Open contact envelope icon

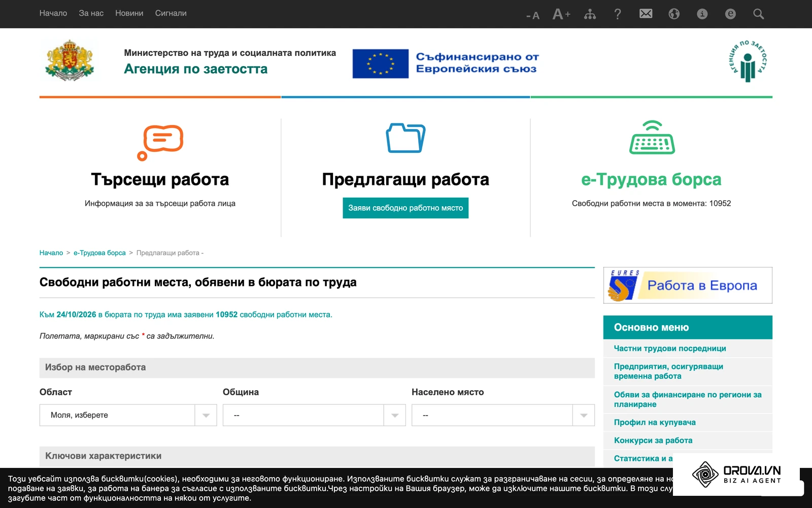click(646, 14)
